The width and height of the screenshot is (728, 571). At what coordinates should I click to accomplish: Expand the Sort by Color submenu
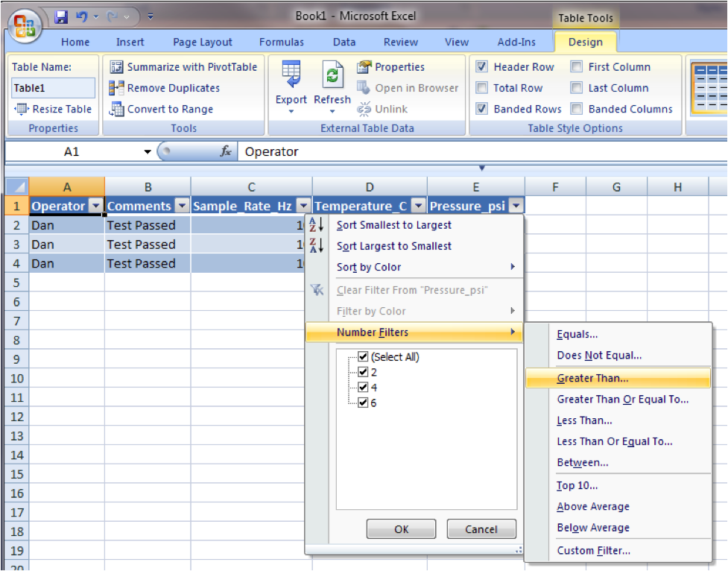coord(370,267)
